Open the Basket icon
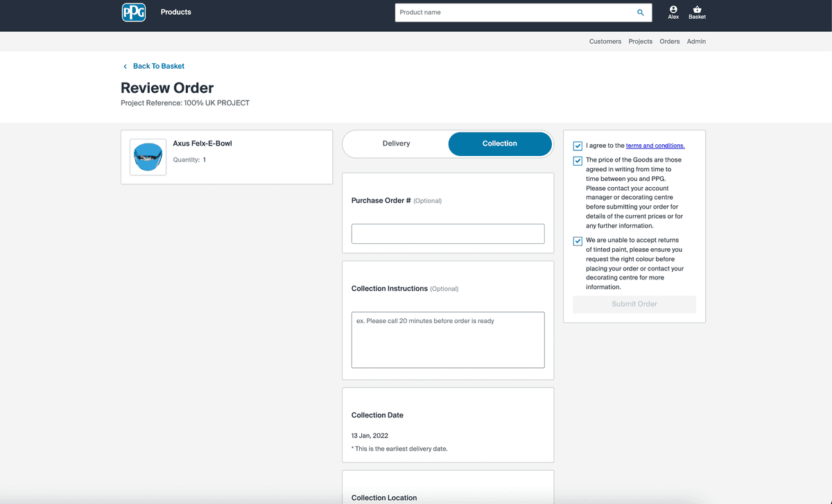 [697, 10]
